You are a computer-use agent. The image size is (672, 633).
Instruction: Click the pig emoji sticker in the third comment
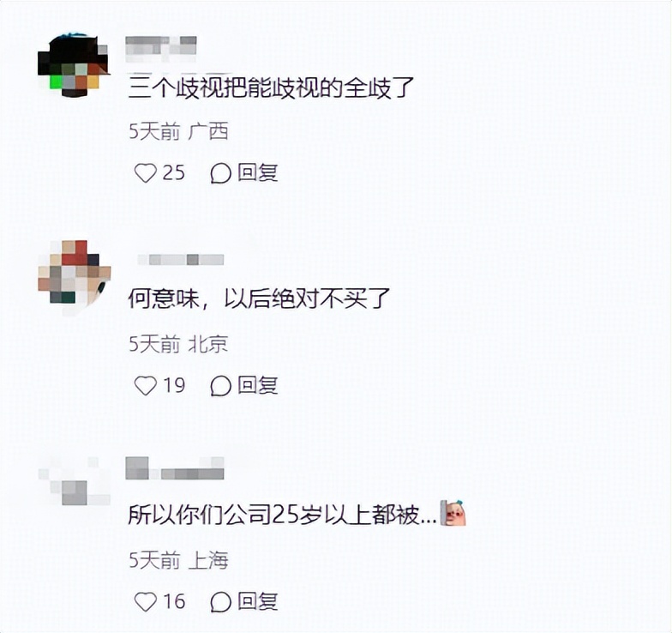tap(453, 513)
